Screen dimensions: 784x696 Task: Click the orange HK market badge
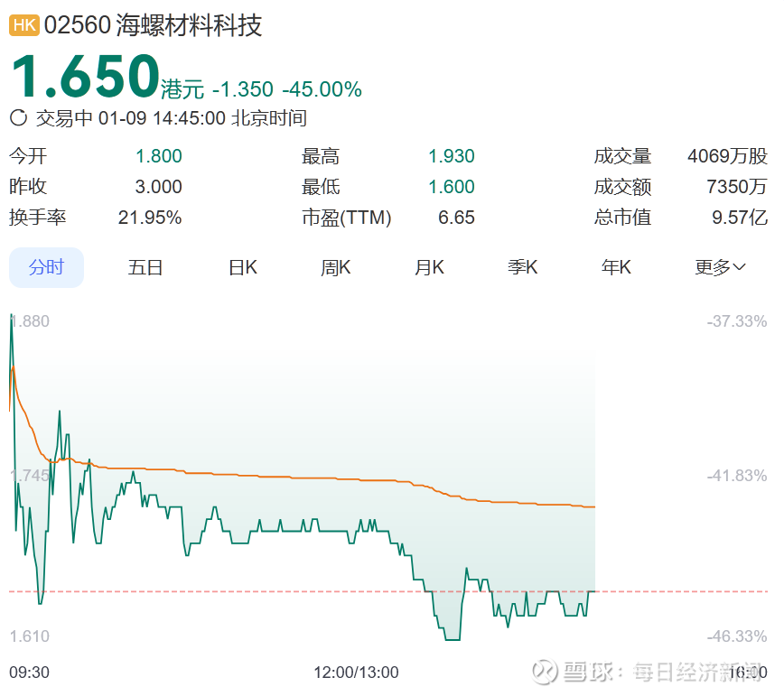pos(24,25)
